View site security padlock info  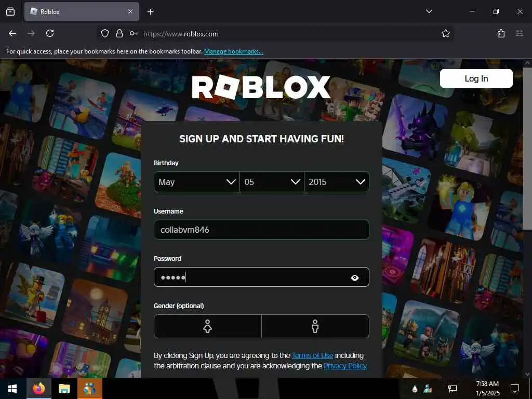click(x=119, y=33)
